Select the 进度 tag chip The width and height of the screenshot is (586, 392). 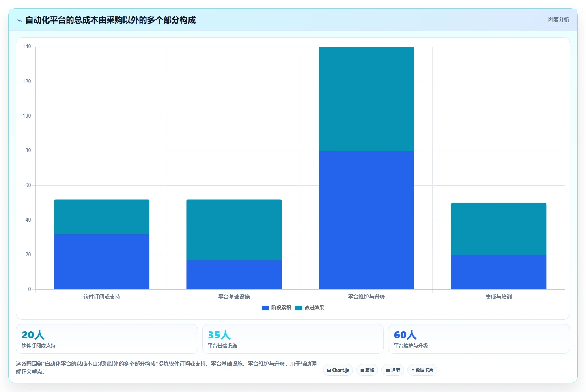point(393,370)
